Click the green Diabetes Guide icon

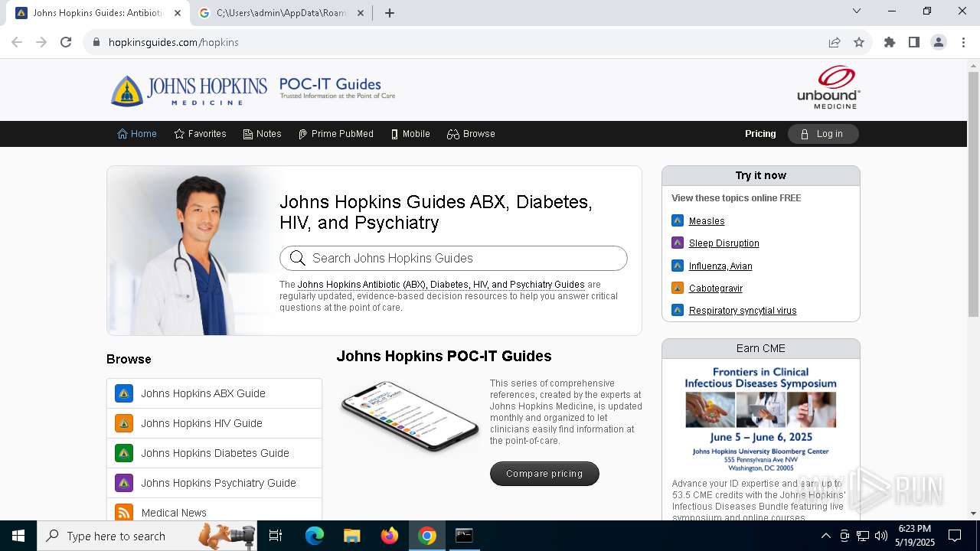[124, 453]
